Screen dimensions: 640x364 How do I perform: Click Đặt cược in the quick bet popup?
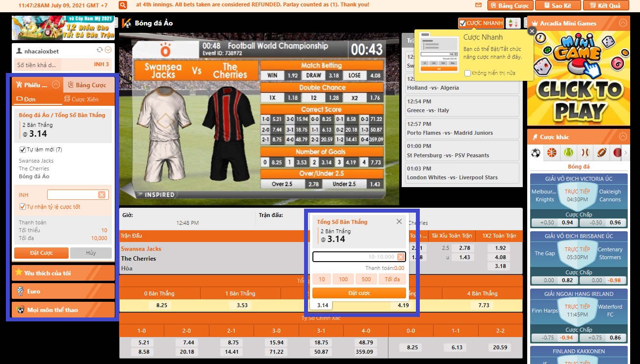click(359, 293)
